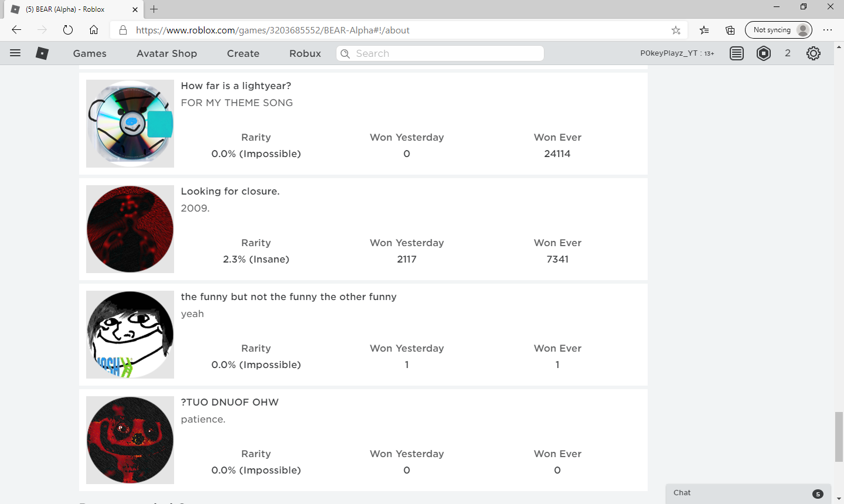Screen dimensions: 844x504
Task: Click the Not syncing profile button
Action: [778, 30]
